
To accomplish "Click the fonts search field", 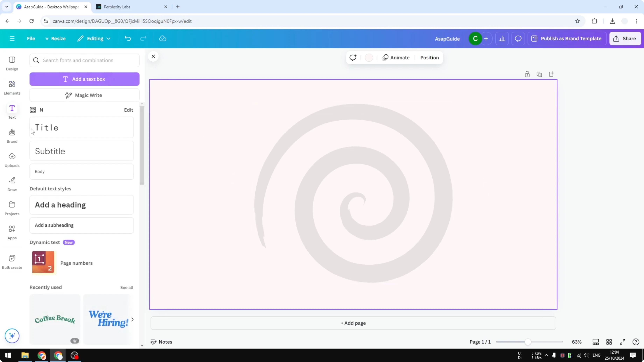I will click(85, 60).
